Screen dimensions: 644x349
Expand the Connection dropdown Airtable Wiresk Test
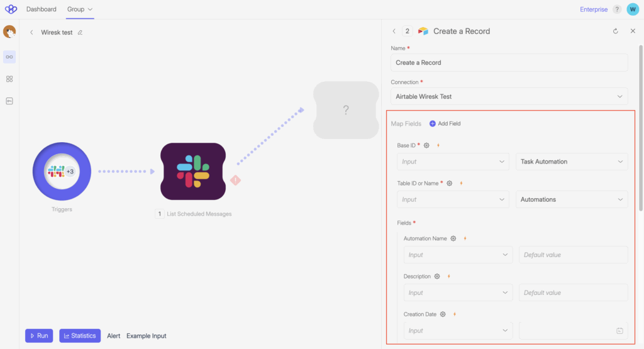click(509, 97)
